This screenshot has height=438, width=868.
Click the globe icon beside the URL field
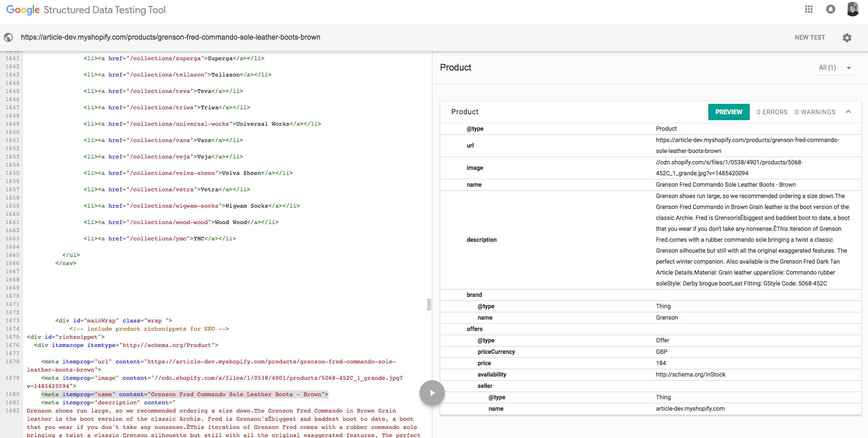pyautogui.click(x=9, y=37)
